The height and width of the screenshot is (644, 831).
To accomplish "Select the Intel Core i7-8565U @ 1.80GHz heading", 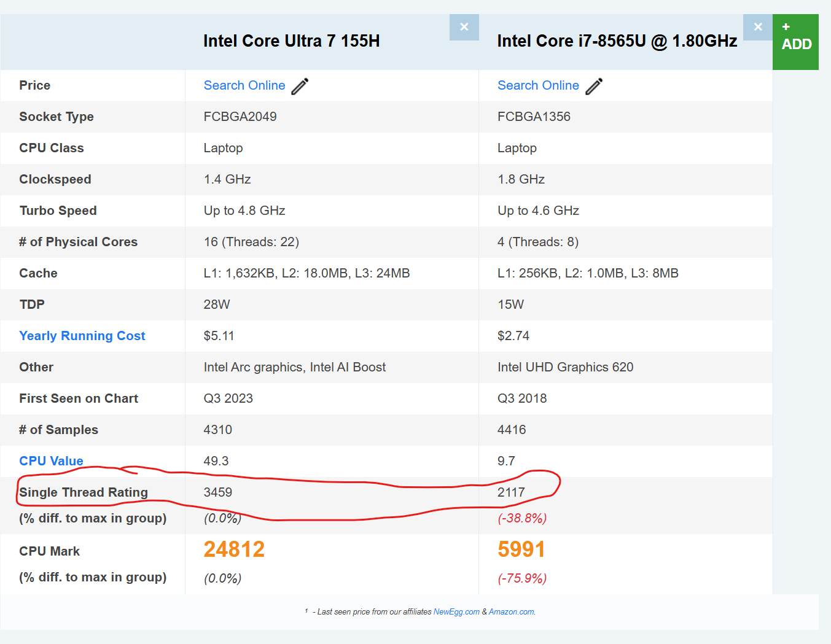I will (x=617, y=41).
